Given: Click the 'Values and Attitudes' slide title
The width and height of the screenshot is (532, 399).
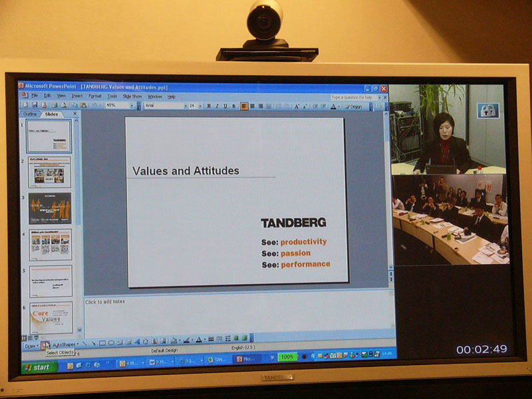Looking at the screenshot, I should [x=186, y=171].
